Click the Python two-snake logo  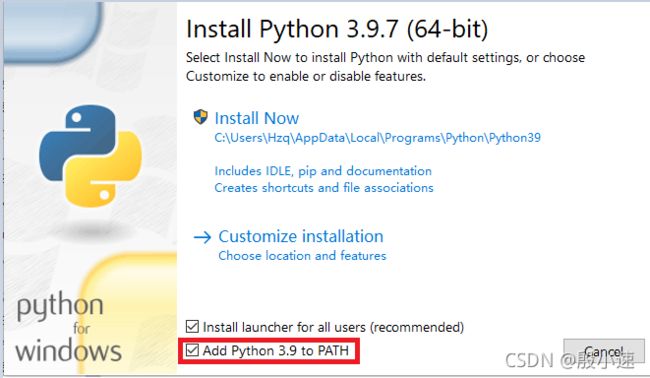coord(90,156)
